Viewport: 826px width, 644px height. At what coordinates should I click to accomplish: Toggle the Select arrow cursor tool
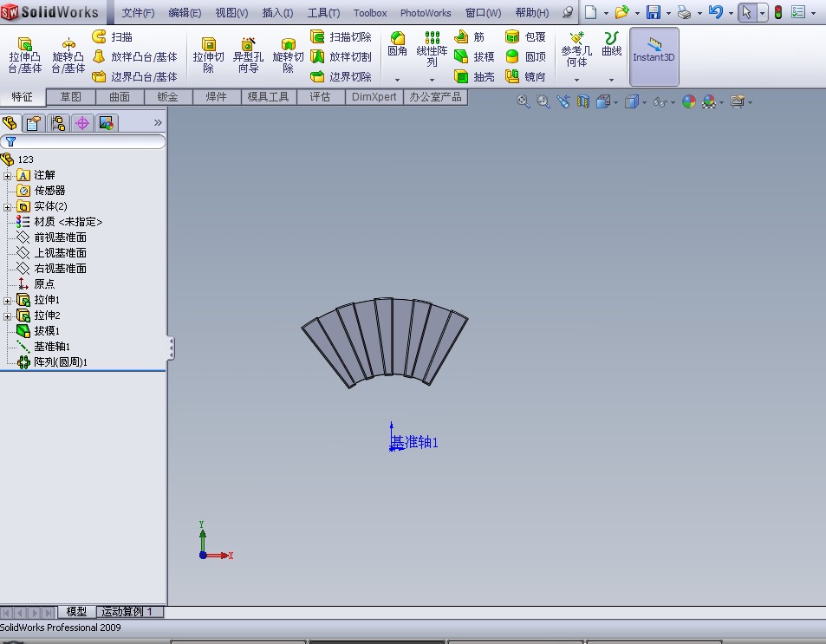point(746,12)
